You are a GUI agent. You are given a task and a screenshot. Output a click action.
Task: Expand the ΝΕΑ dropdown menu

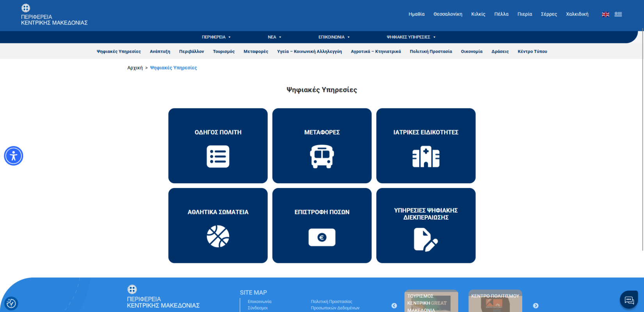coord(274,37)
